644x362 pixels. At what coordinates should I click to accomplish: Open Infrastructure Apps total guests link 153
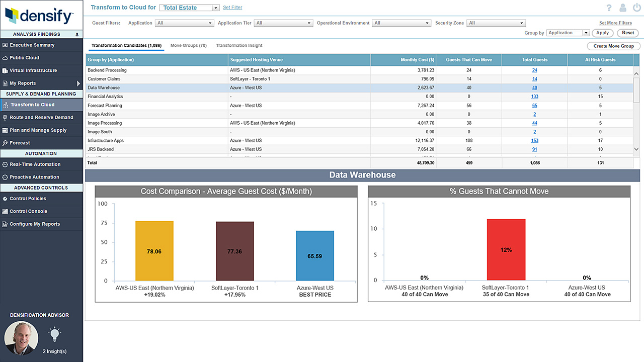coord(534,141)
